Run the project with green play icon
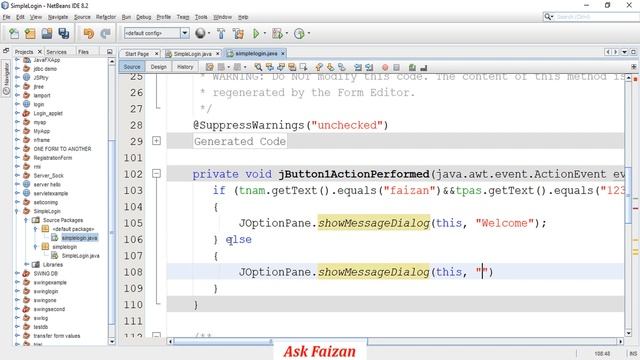The image size is (640, 360). 256,33
